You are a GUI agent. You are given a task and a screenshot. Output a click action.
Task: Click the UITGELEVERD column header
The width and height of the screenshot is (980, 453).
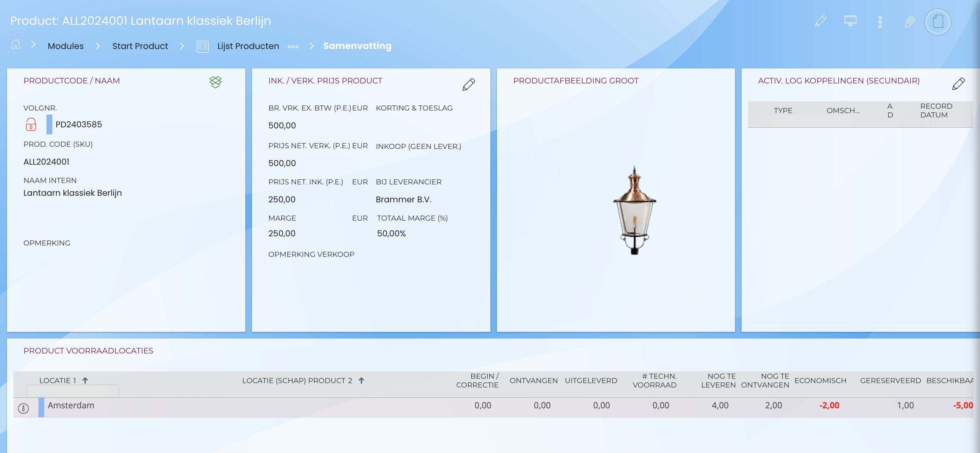tap(591, 381)
